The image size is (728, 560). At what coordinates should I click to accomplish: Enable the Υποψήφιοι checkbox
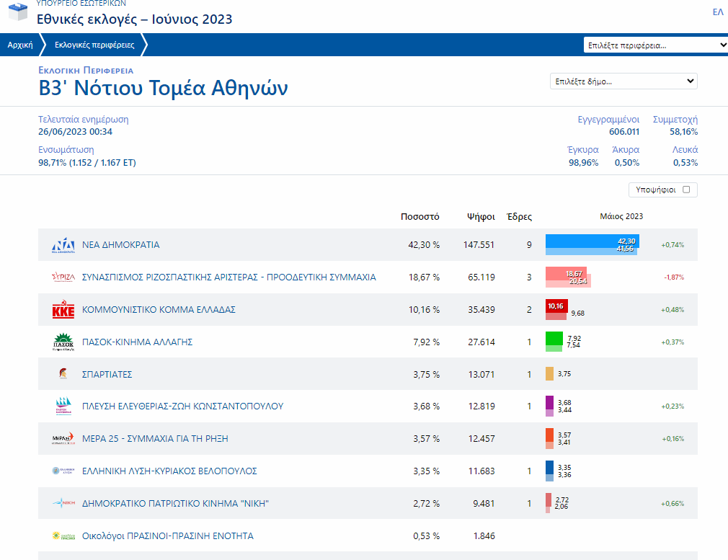point(684,189)
